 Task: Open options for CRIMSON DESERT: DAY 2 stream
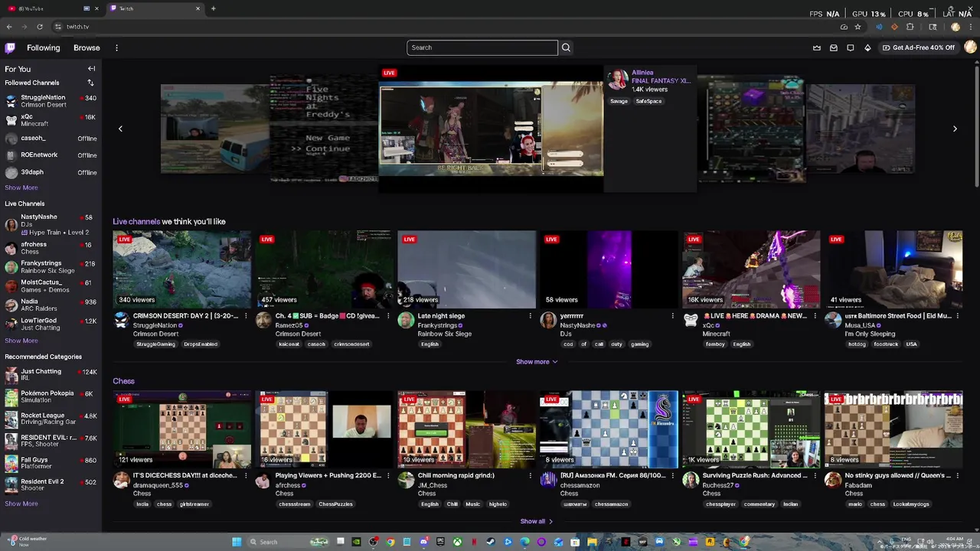pyautogui.click(x=246, y=316)
